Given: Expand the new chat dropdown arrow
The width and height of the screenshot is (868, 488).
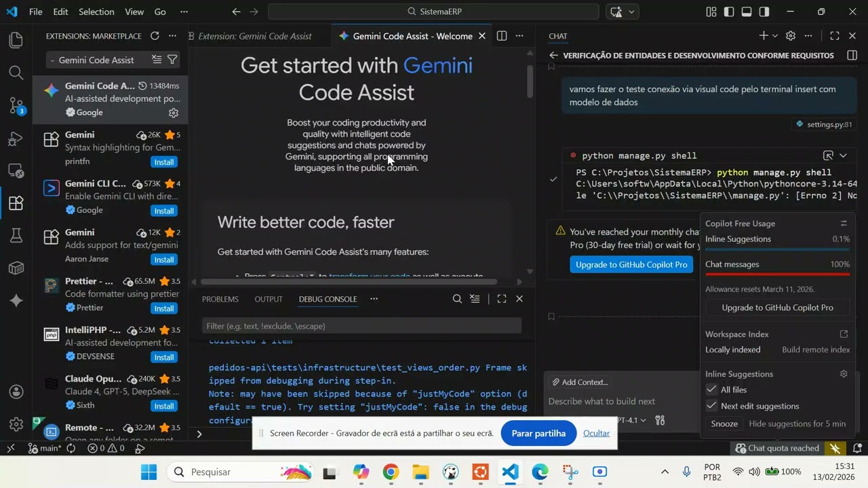Looking at the screenshot, I should (775, 36).
